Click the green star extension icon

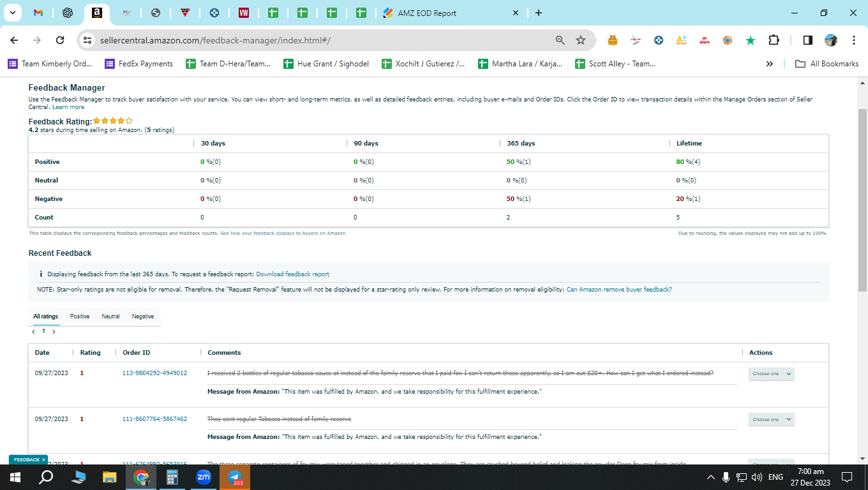pyautogui.click(x=751, y=40)
